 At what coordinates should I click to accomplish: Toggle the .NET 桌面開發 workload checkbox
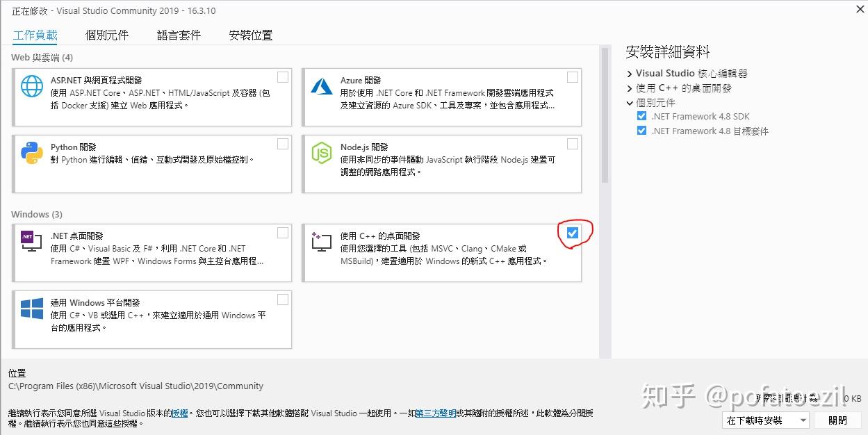pyautogui.click(x=283, y=233)
